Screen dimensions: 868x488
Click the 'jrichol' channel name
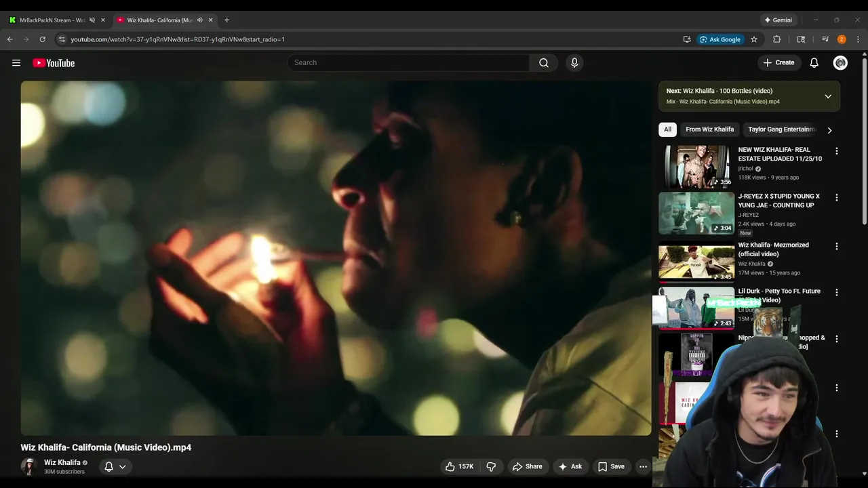pos(746,169)
